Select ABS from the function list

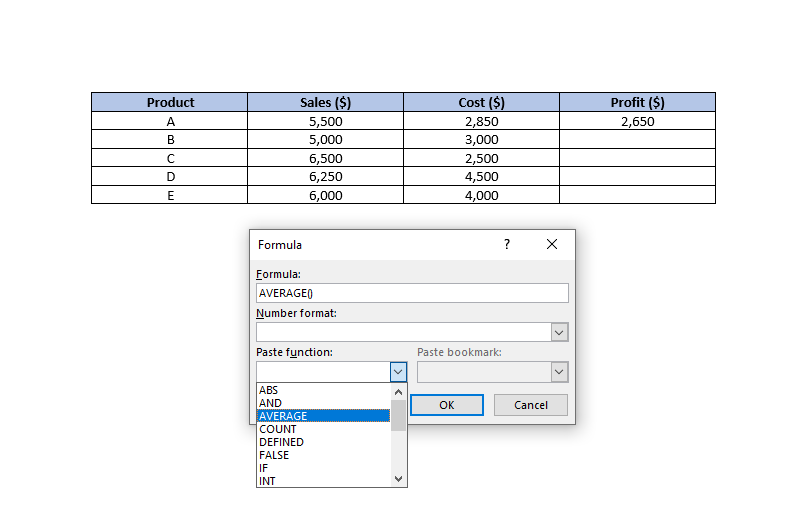[x=323, y=390]
